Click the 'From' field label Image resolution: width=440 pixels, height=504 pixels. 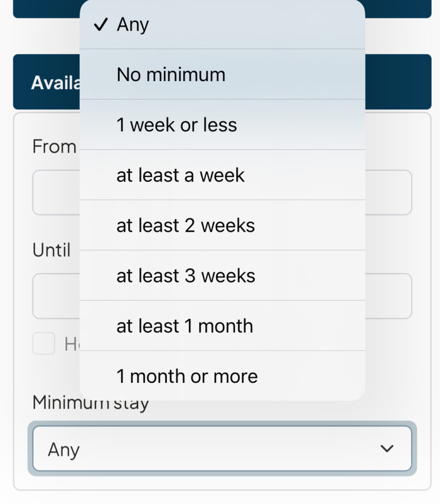54,147
